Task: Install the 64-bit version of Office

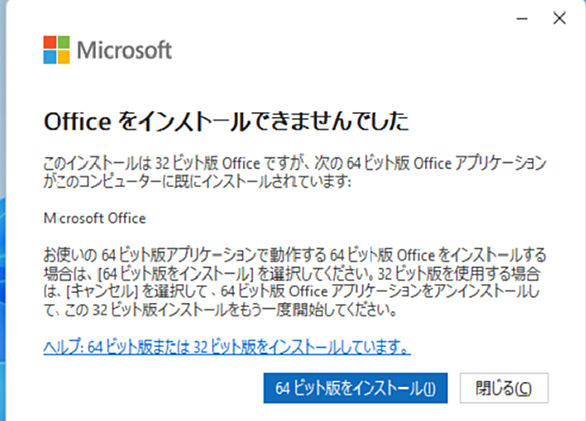Action: [355, 388]
